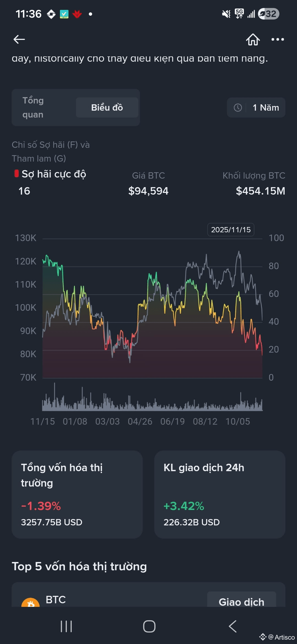Tap the 2025/11/15 date marker on chart
Viewport: 297px width, 644px height.
tap(231, 230)
